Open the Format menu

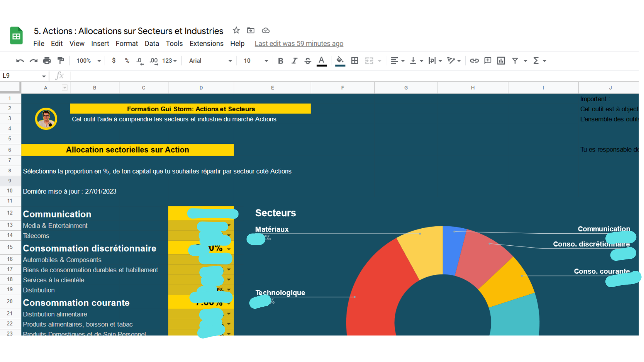tap(126, 44)
